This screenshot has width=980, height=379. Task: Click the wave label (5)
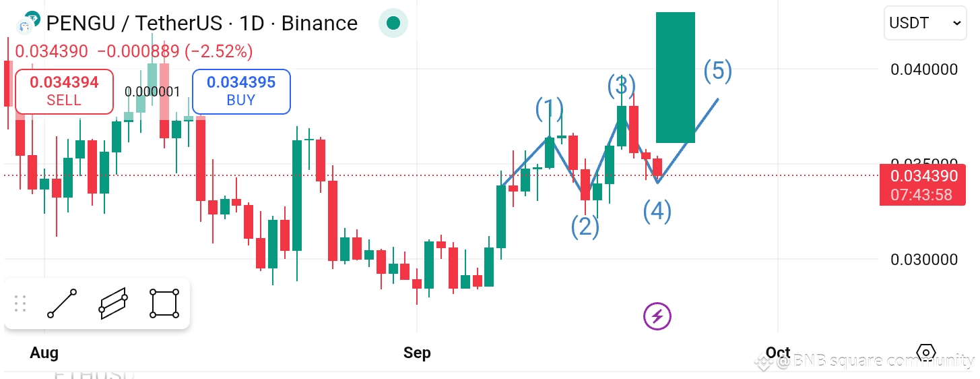pos(718,71)
